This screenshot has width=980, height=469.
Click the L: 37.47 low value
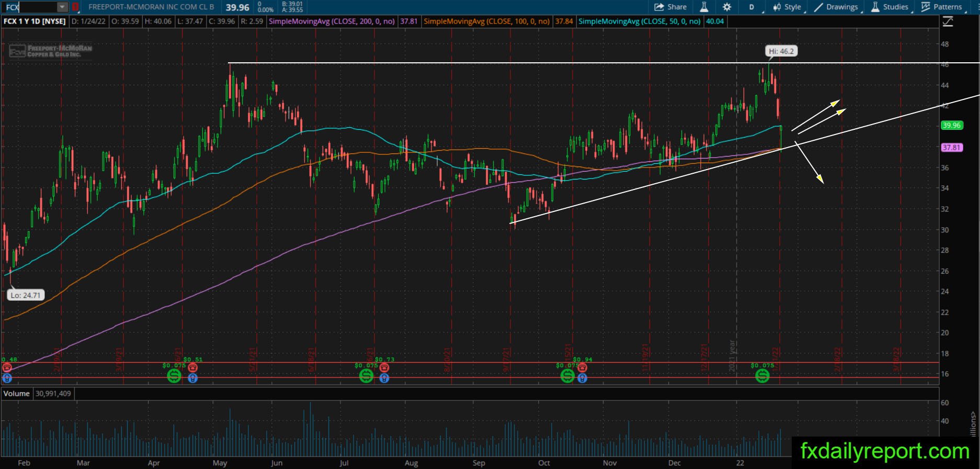click(x=190, y=21)
